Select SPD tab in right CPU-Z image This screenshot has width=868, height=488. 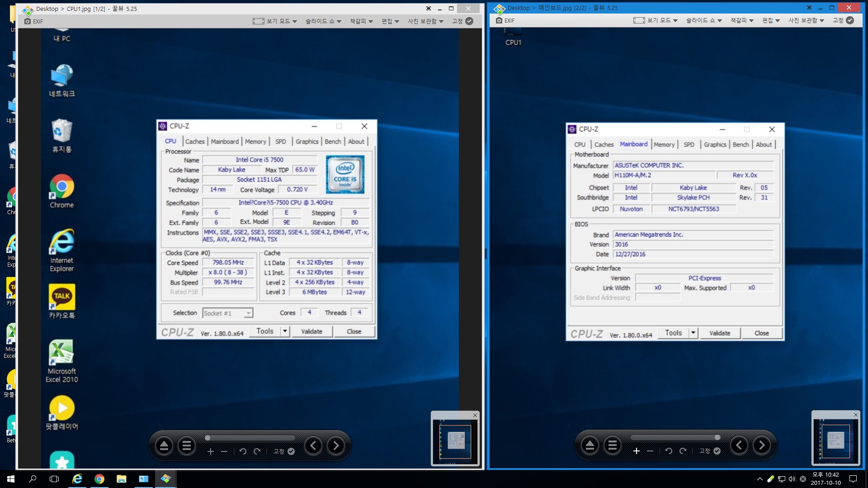coord(689,145)
